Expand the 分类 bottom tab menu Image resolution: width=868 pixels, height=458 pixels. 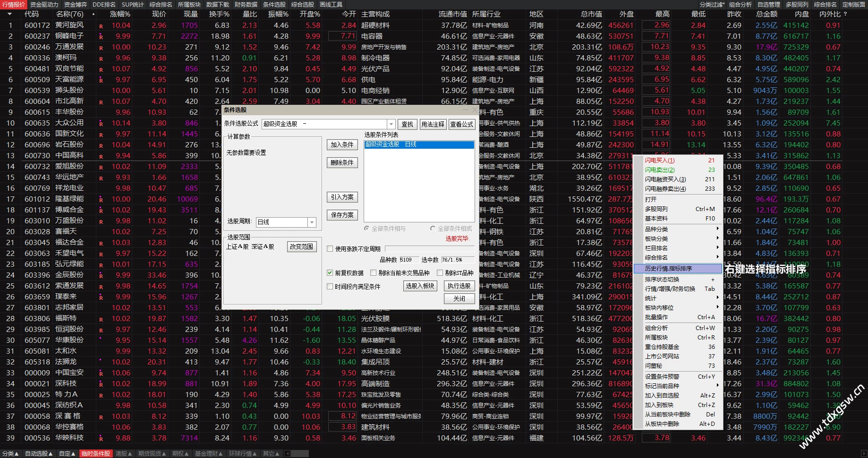point(11,454)
